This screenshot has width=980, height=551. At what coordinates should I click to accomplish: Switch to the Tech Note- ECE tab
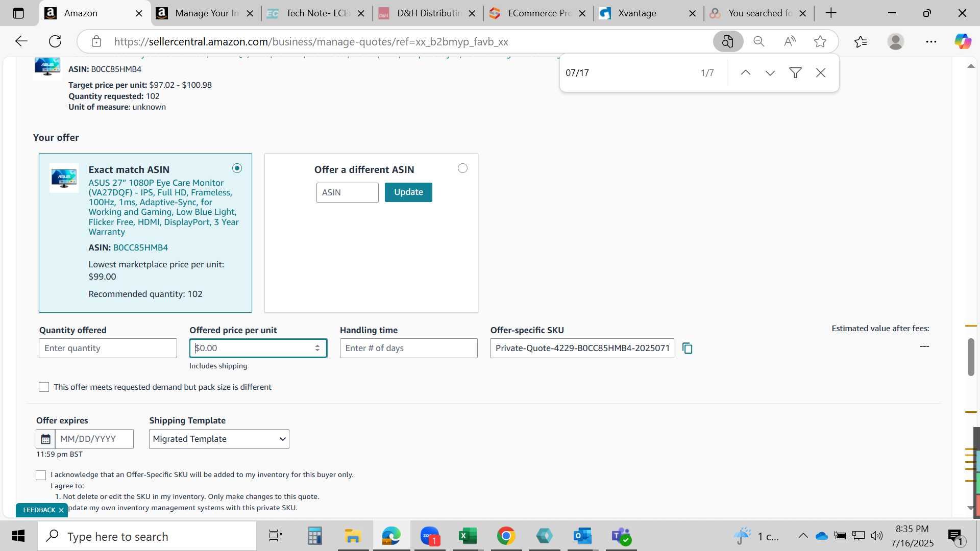(315, 13)
